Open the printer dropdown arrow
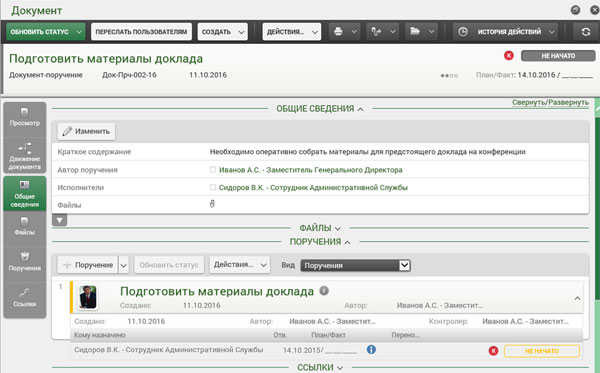Image resolution: width=600 pixels, height=373 pixels. (x=354, y=32)
